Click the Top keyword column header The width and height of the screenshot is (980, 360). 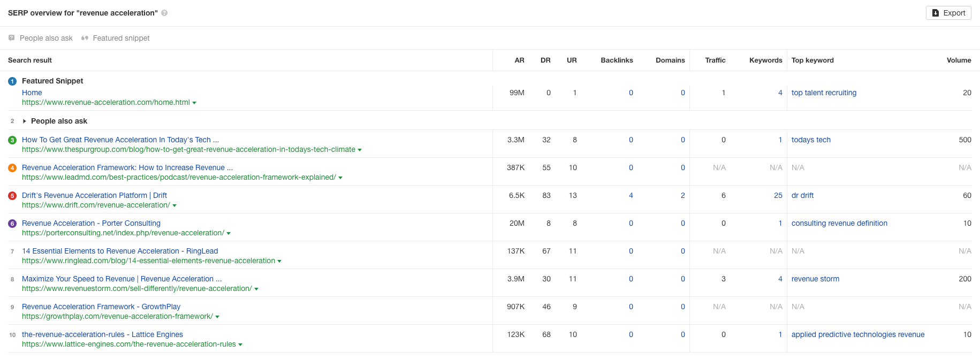[x=812, y=60]
